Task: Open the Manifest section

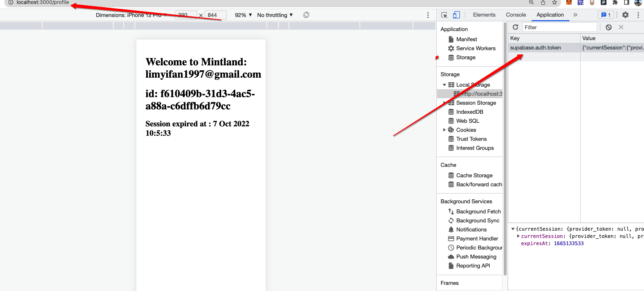Action: point(467,39)
